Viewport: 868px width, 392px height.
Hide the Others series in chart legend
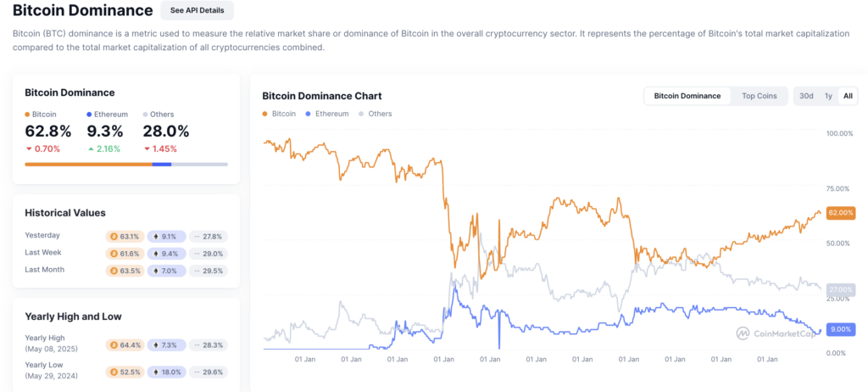tap(376, 114)
